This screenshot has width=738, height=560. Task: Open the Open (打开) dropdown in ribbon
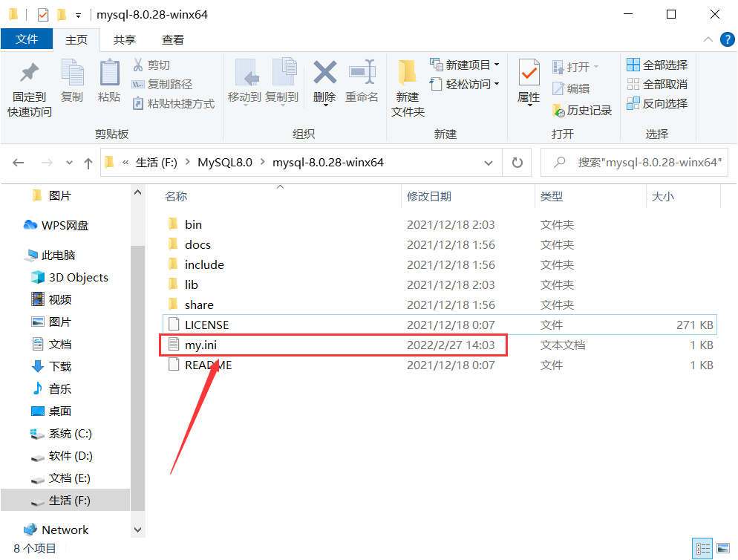tap(575, 67)
